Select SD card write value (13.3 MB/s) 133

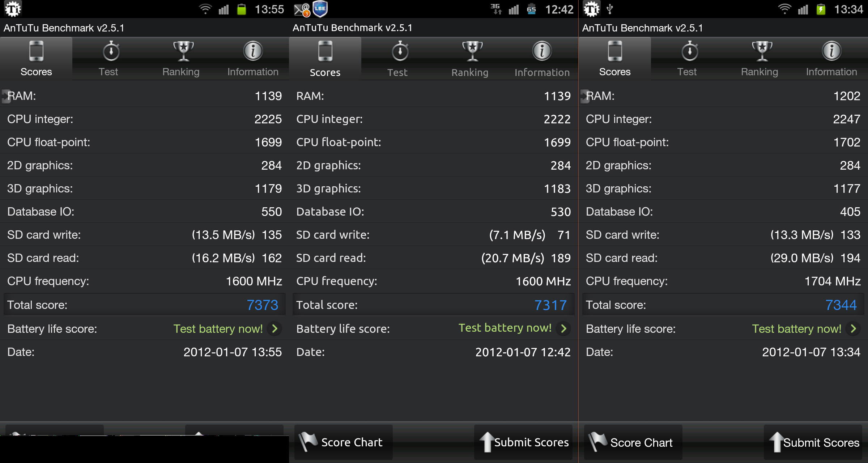pos(815,235)
